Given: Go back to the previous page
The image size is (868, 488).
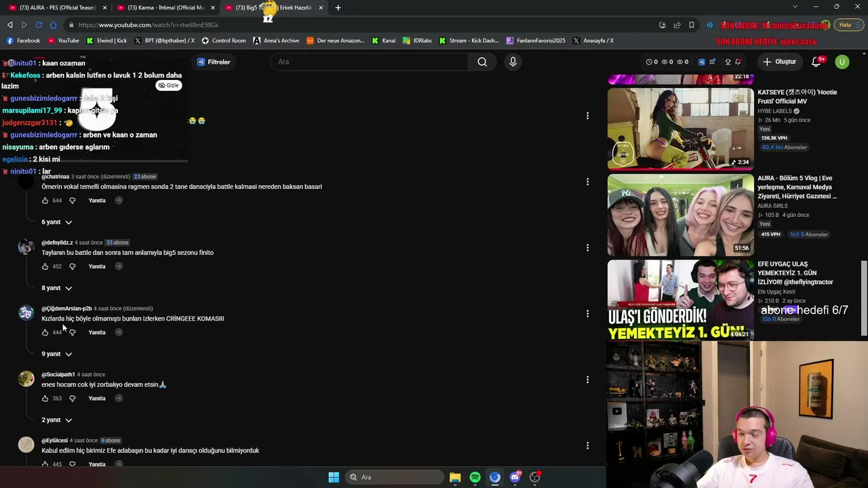Looking at the screenshot, I should [9, 25].
